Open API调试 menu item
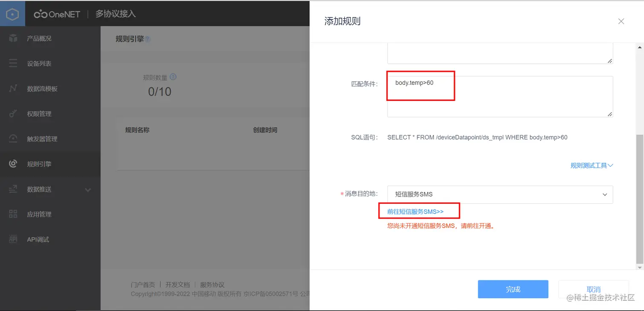The height and width of the screenshot is (311, 644). tap(50, 239)
